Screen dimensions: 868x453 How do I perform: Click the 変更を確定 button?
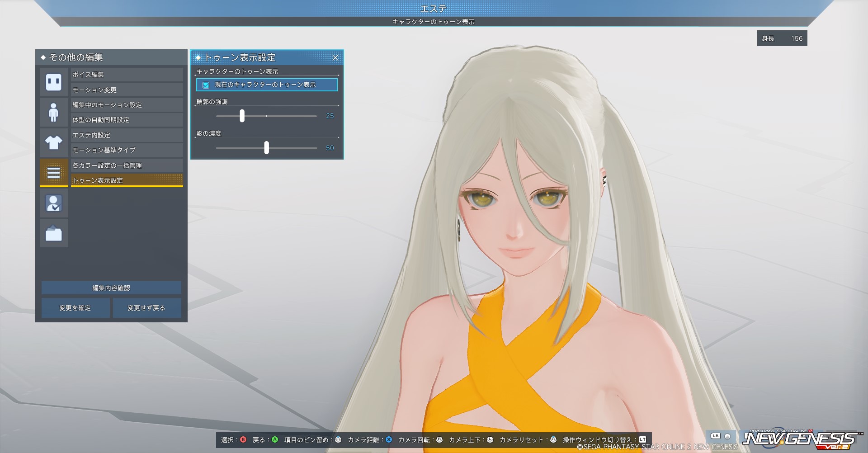pos(75,308)
